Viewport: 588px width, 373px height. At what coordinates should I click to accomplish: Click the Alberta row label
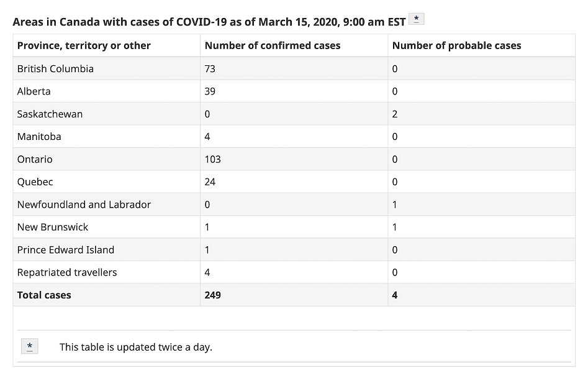34,91
